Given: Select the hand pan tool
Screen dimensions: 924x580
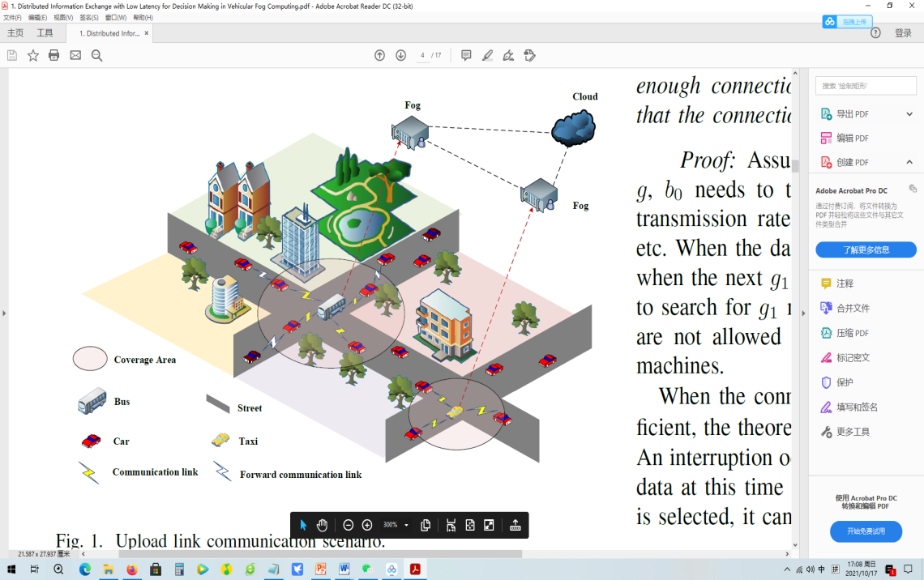Looking at the screenshot, I should pos(322,525).
